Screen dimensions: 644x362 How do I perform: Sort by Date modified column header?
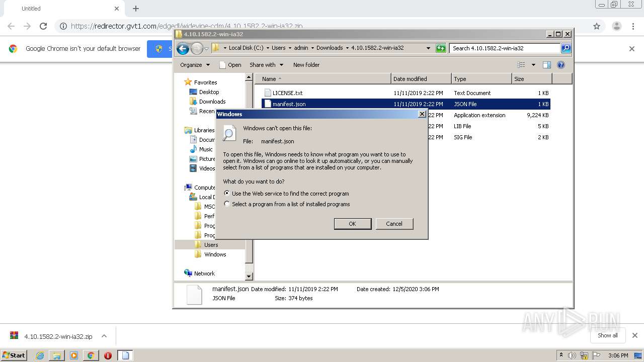421,79
